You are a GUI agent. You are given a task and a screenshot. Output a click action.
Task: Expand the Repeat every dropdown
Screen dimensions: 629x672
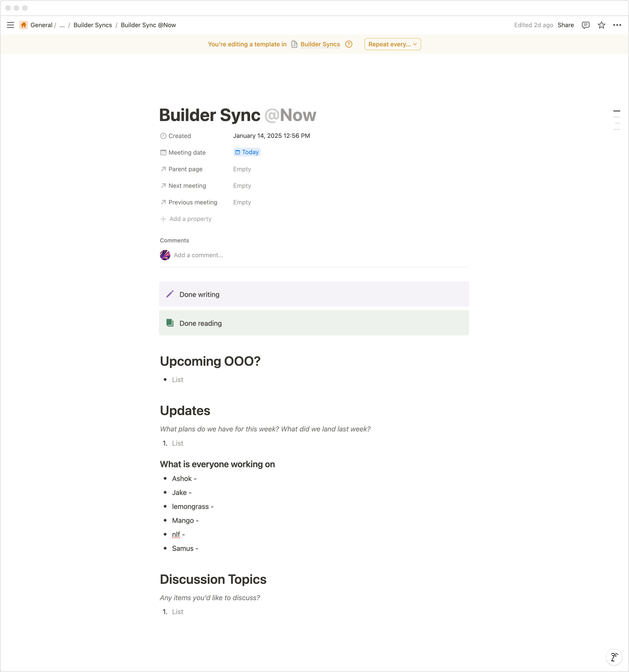tap(392, 44)
